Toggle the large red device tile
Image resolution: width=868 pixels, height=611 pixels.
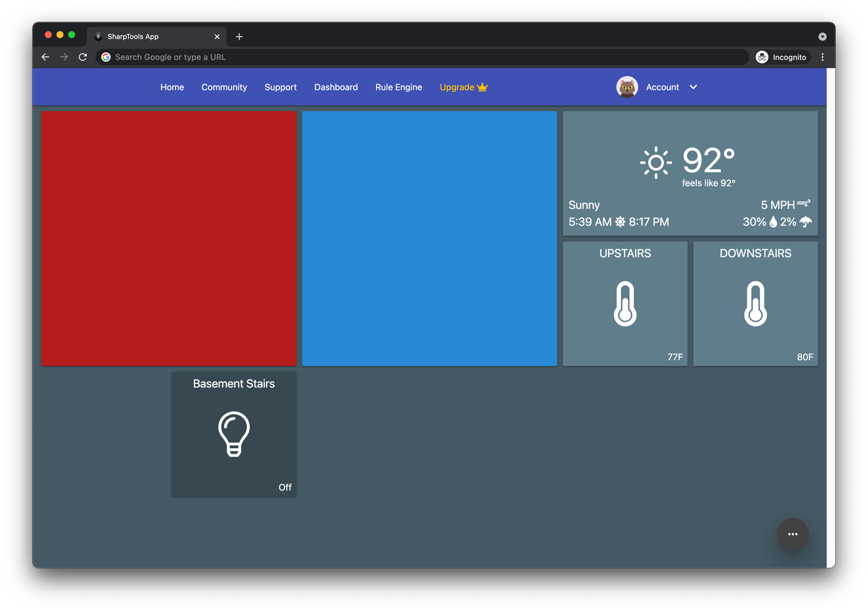pyautogui.click(x=169, y=238)
